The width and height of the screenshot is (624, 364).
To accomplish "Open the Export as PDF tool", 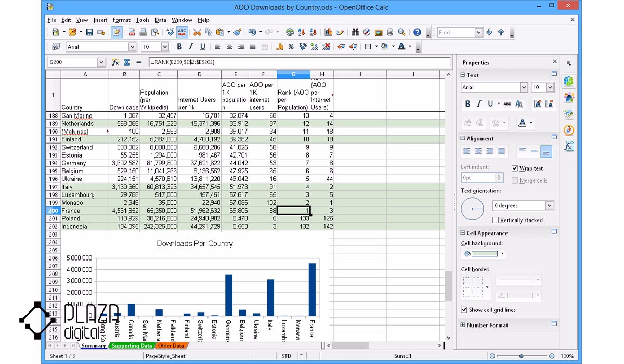I will pos(132,32).
